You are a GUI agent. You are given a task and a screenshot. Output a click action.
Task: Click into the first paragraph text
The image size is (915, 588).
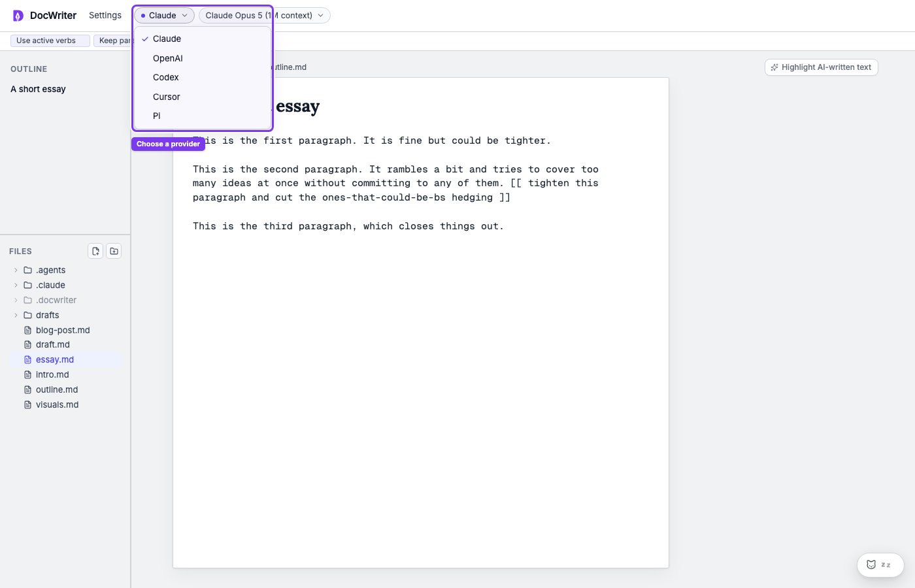[372, 140]
